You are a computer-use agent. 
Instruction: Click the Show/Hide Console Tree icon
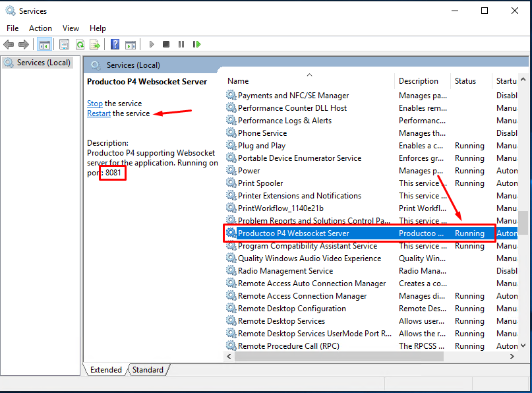[x=45, y=44]
